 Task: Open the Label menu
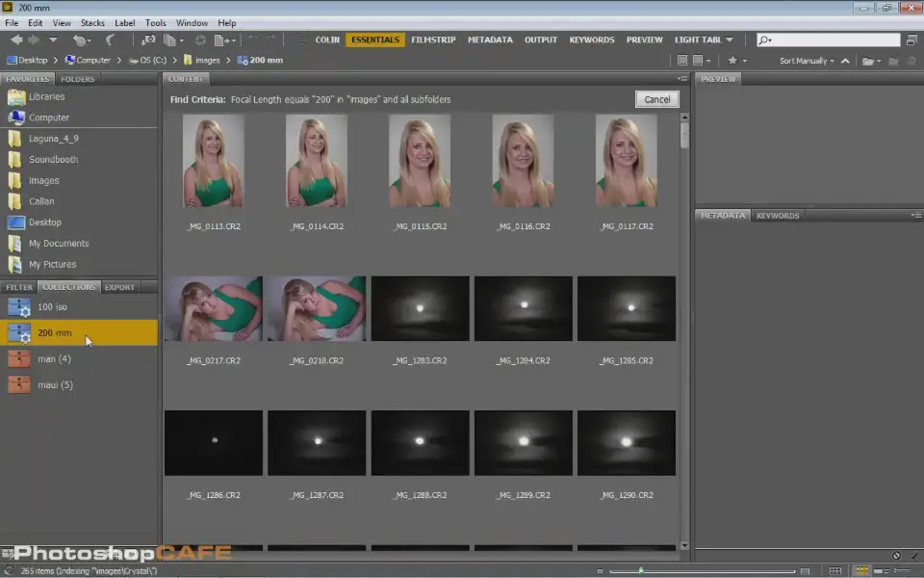124,23
